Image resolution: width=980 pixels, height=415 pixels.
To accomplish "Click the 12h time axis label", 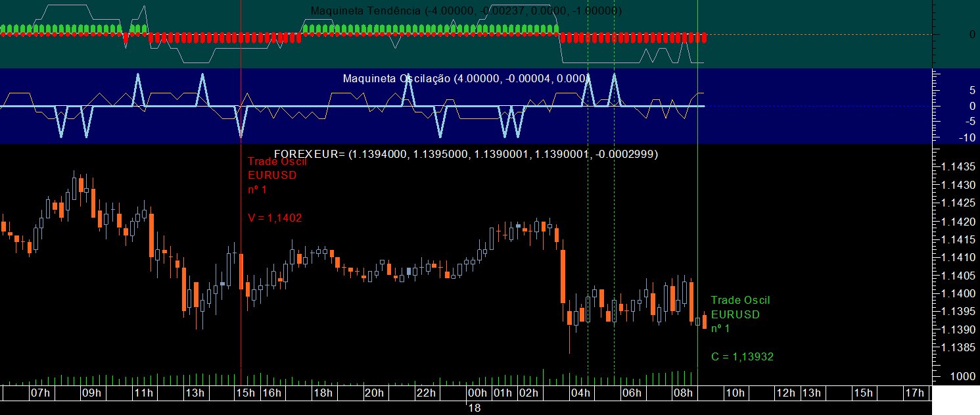I will point(785,393).
